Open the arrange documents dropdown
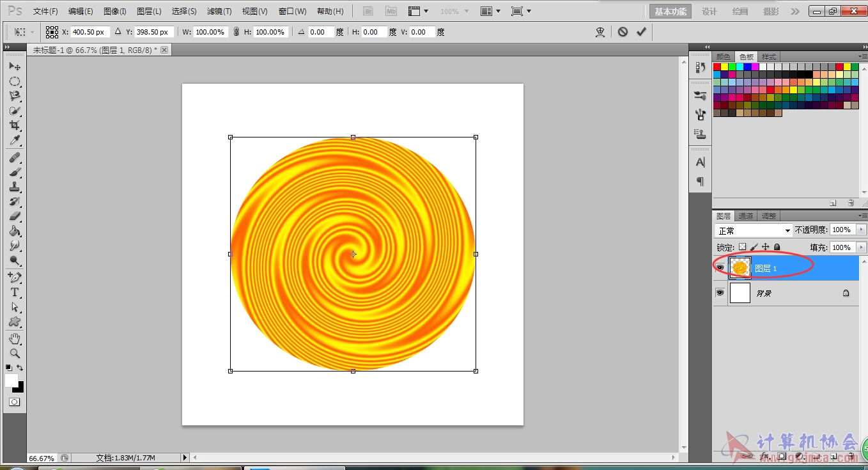This screenshot has width=868, height=470. click(x=491, y=12)
